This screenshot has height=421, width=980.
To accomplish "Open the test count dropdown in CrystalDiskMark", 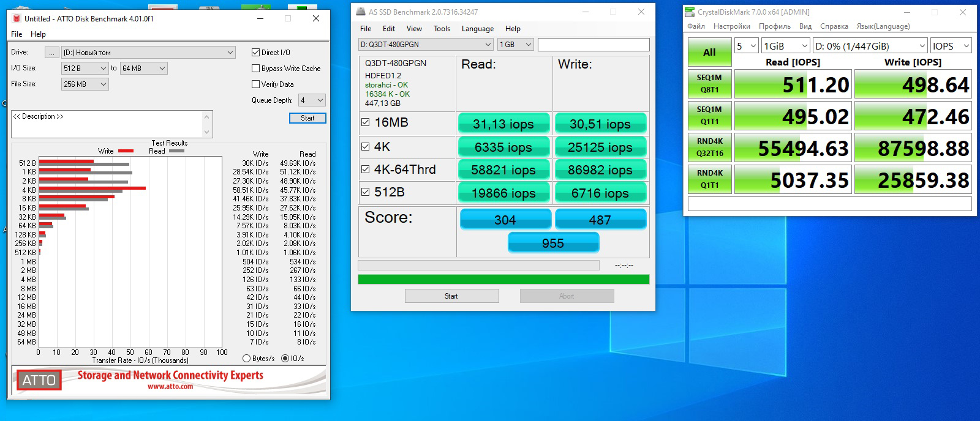I will tap(747, 46).
